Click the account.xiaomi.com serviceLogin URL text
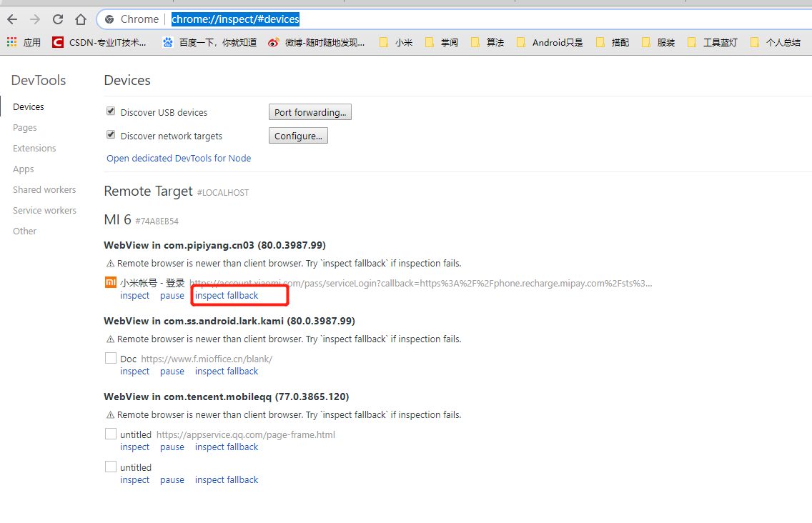Screen dimensions: 812x523 pos(420,283)
